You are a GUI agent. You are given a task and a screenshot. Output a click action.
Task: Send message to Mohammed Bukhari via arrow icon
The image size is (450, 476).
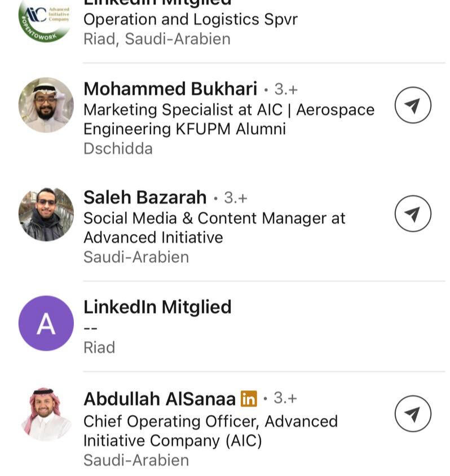point(412,105)
